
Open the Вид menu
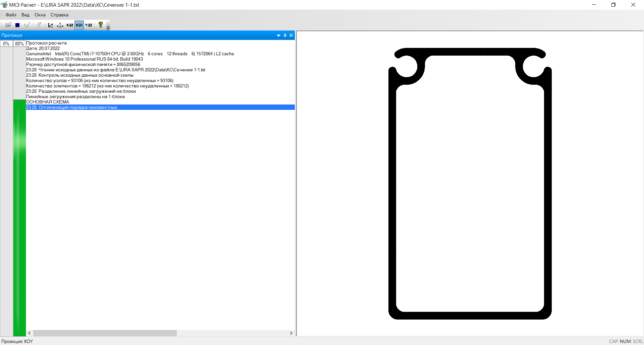click(25, 15)
